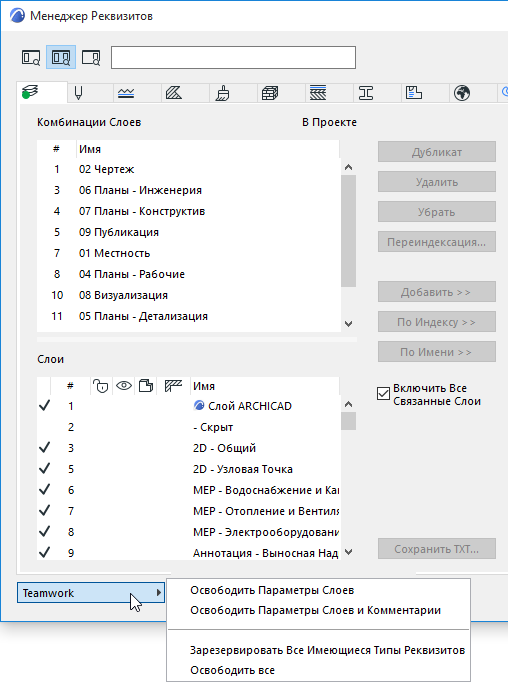Select combination 07 Планы - Конструктив

(x=188, y=211)
